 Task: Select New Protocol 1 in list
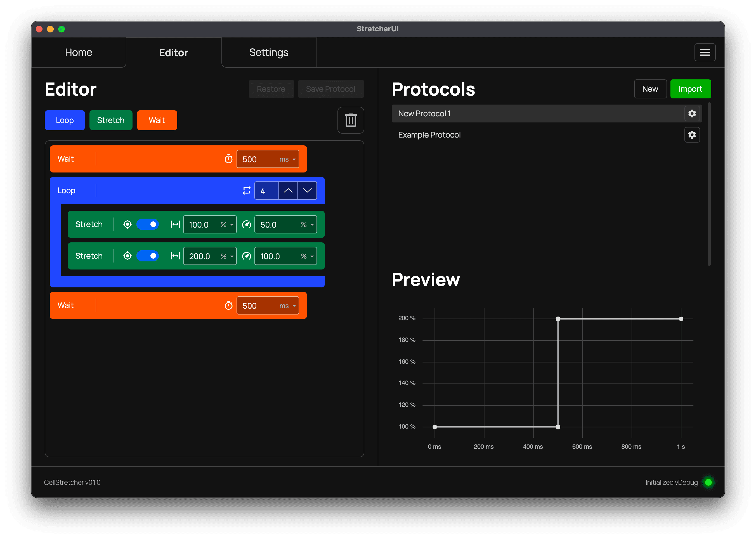(x=546, y=114)
